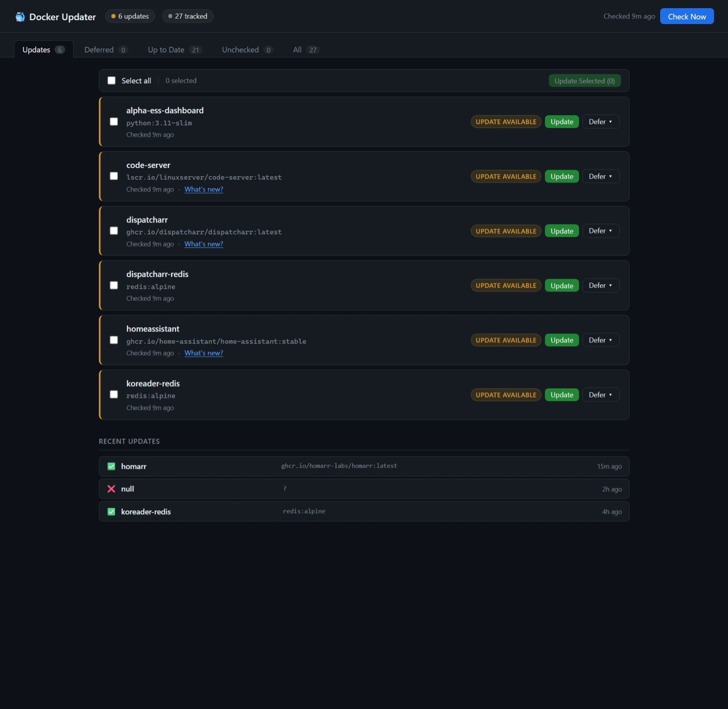Expand Defer dropdown on dispatcharr-redis
The image size is (728, 709).
601,285
